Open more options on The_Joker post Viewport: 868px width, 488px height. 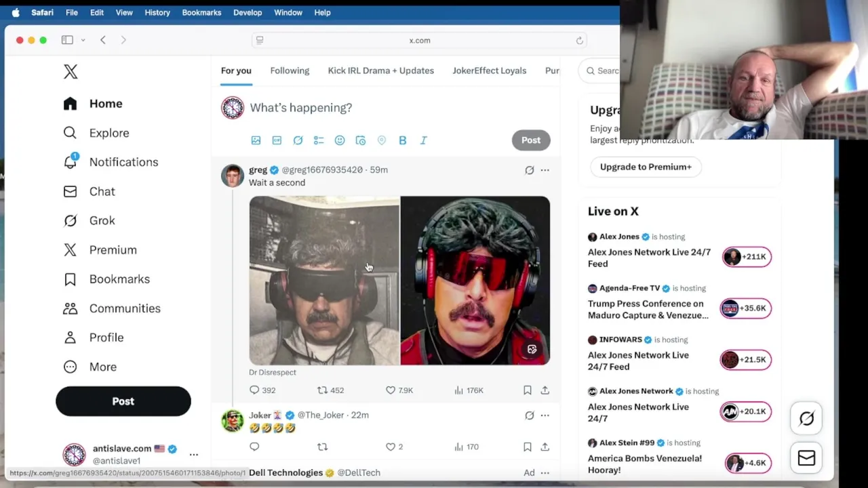tap(545, 415)
